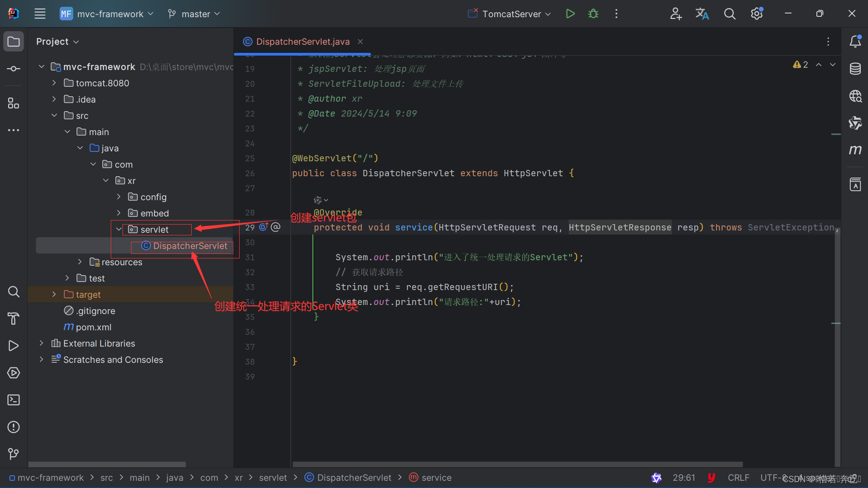
Task: Click the editor horizontal scrollbar
Action: point(518,464)
